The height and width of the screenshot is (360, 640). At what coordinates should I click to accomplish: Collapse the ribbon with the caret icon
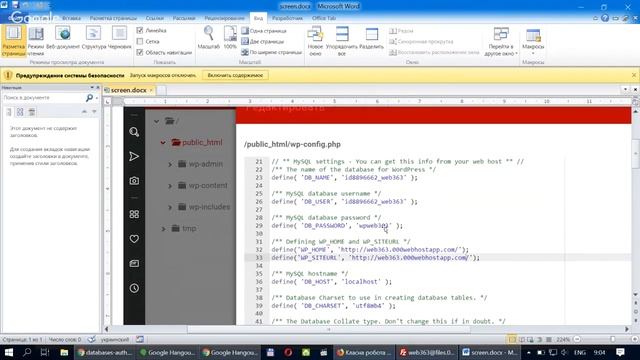click(596, 18)
